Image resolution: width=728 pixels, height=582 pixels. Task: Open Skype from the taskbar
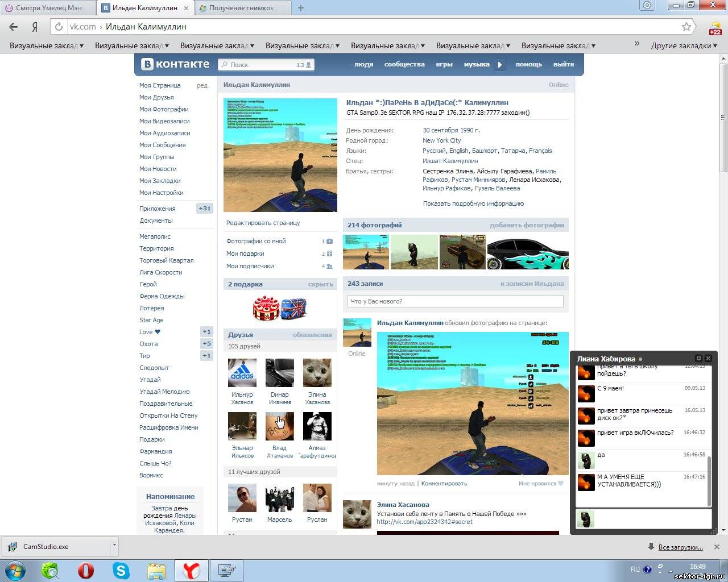[x=121, y=570]
